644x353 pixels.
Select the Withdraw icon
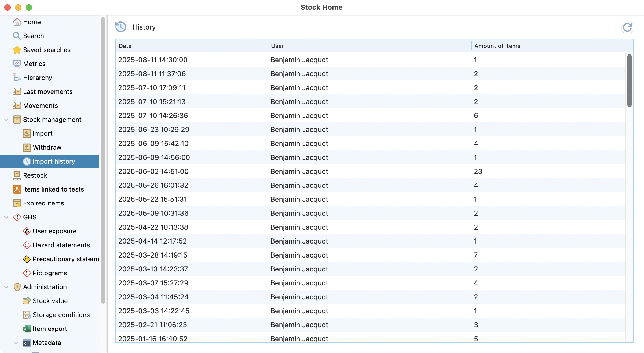pos(27,148)
